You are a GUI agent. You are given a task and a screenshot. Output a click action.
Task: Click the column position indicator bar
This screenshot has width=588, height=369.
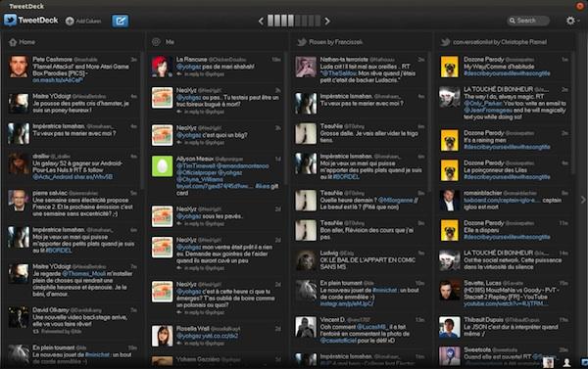point(294,21)
